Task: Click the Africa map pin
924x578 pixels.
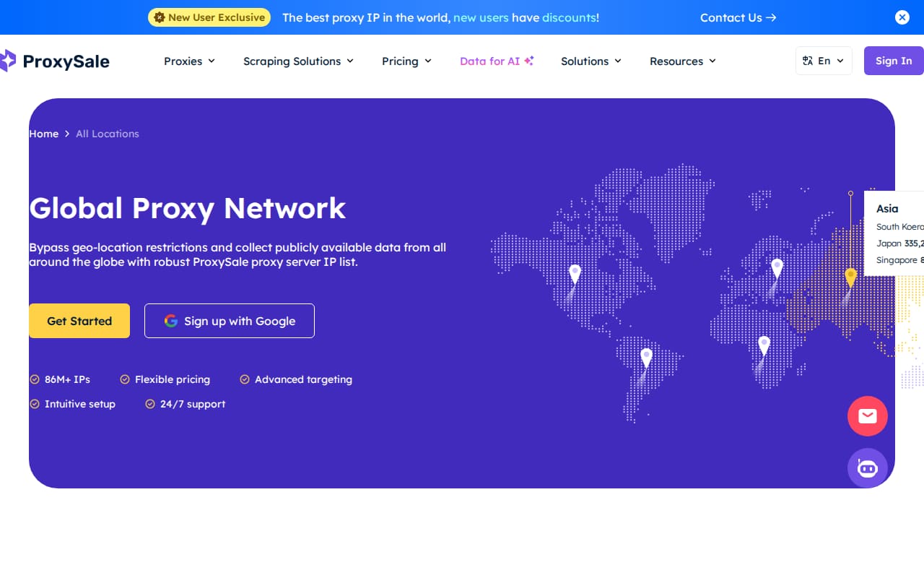Action: pyautogui.click(x=764, y=346)
